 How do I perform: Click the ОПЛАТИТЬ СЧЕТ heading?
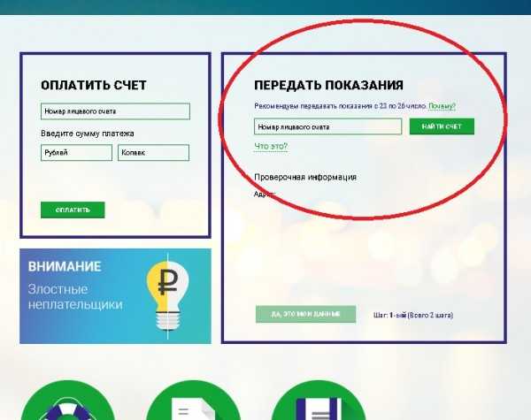pyautogui.click(x=94, y=85)
